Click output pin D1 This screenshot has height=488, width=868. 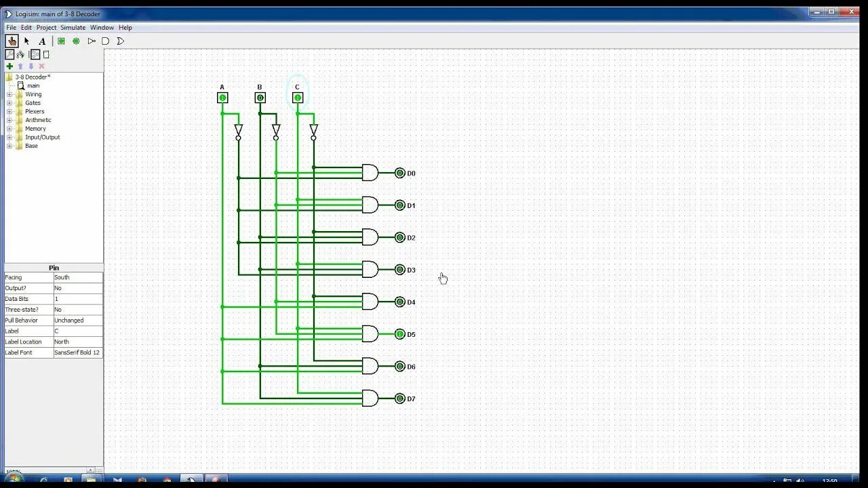click(400, 205)
